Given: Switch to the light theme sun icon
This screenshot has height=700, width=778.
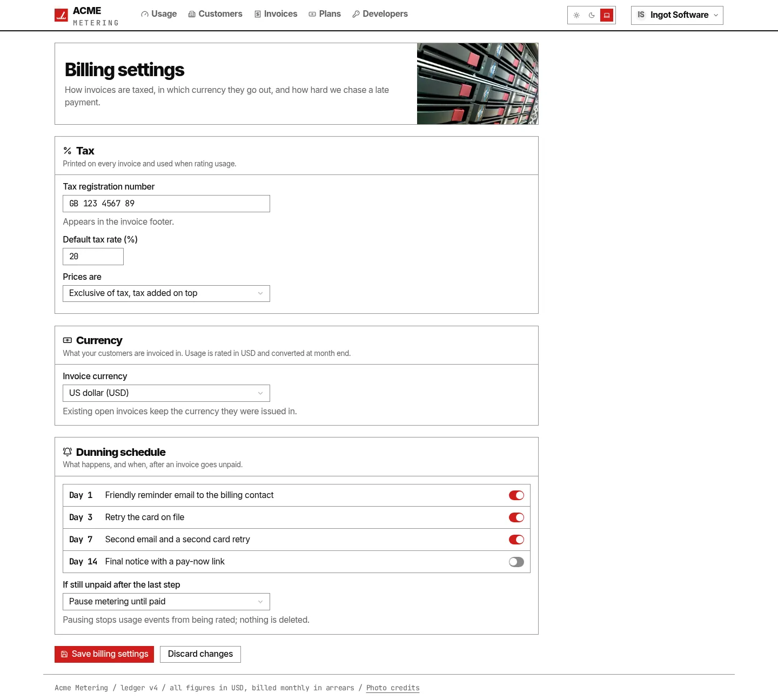Looking at the screenshot, I should [x=576, y=15].
